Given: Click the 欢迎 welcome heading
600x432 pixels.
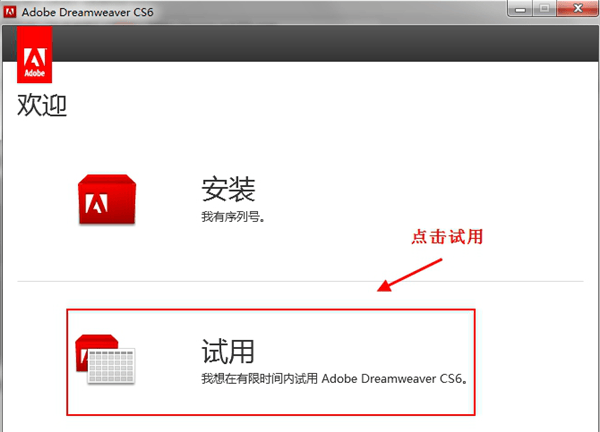Looking at the screenshot, I should click(42, 105).
